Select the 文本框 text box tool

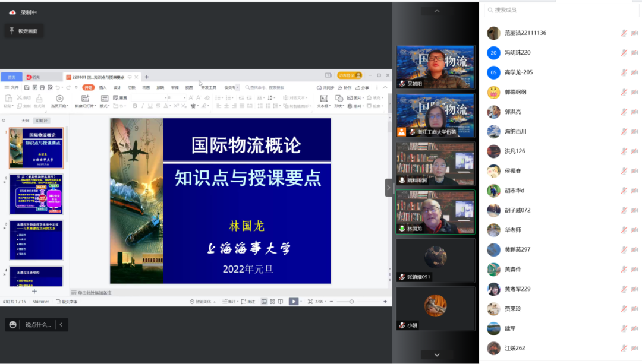[x=323, y=99]
